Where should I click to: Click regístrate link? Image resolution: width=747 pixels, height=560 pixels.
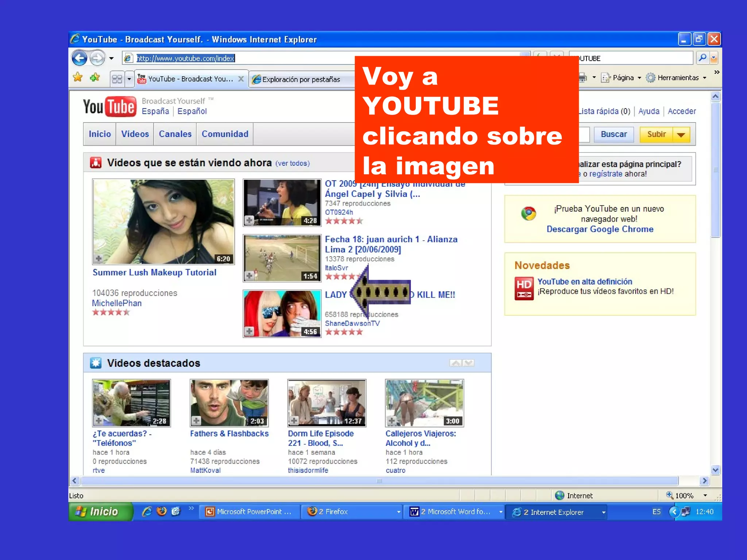click(x=605, y=174)
